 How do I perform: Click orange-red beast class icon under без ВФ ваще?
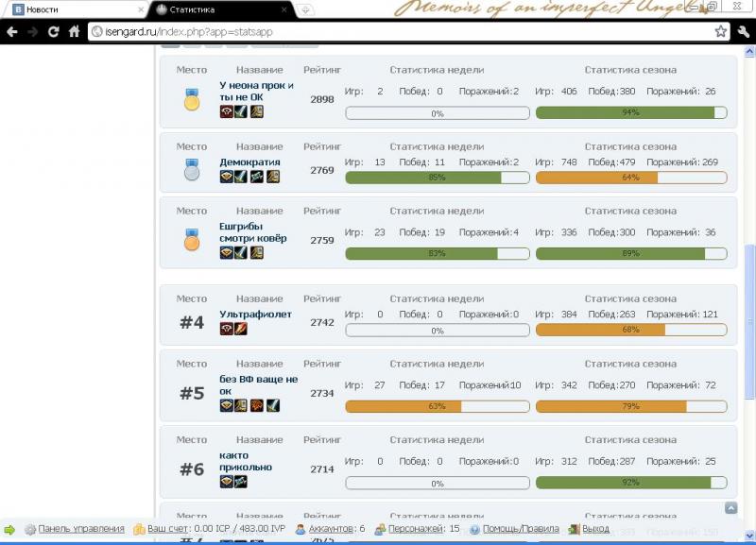[256, 405]
